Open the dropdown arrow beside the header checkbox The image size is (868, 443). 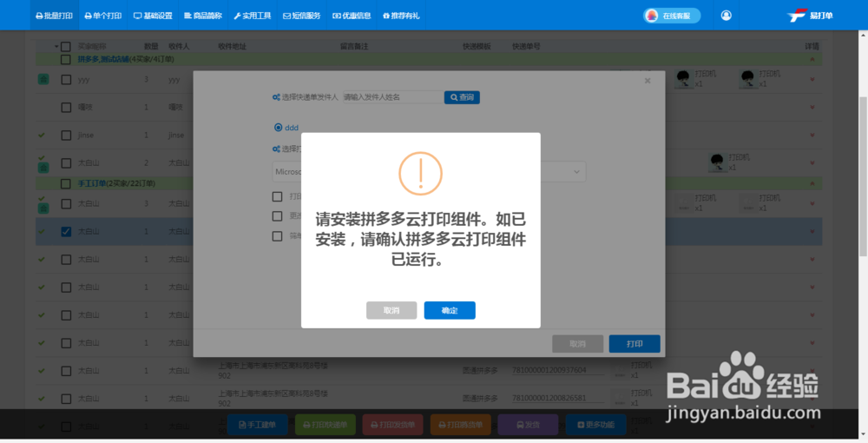point(56,47)
